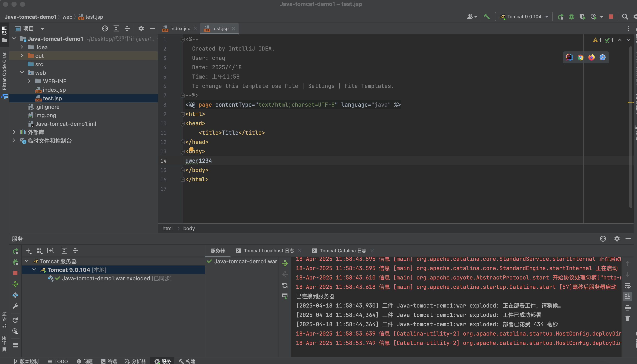The image size is (637, 364).
Task: Toggle scroll to end of console
Action: click(x=627, y=296)
